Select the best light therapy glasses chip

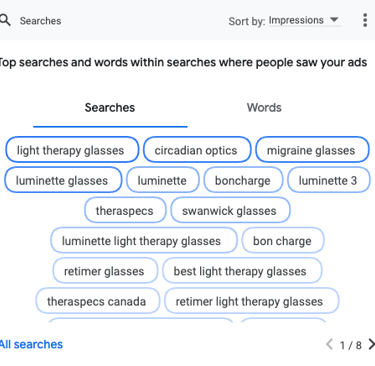tap(242, 271)
